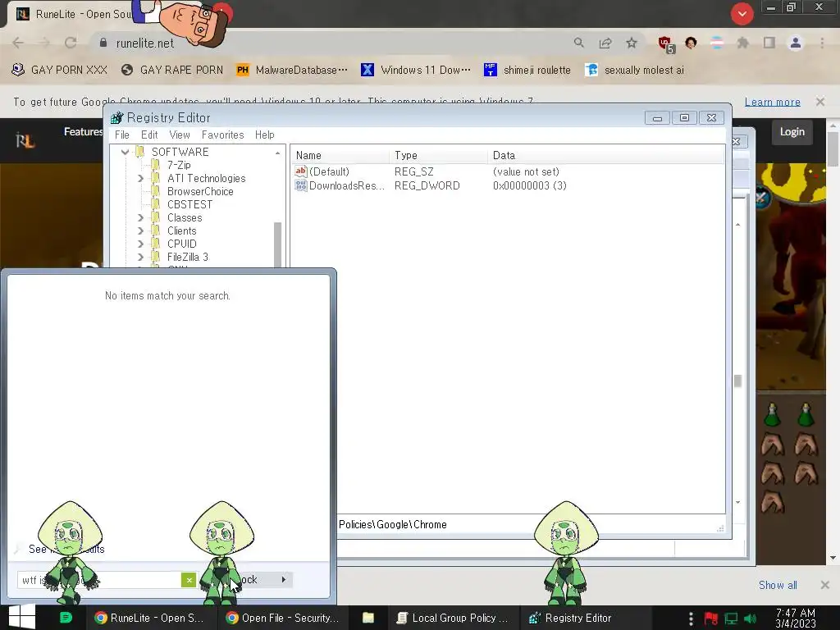Open the File Explorer taskbar icon

pos(368,618)
